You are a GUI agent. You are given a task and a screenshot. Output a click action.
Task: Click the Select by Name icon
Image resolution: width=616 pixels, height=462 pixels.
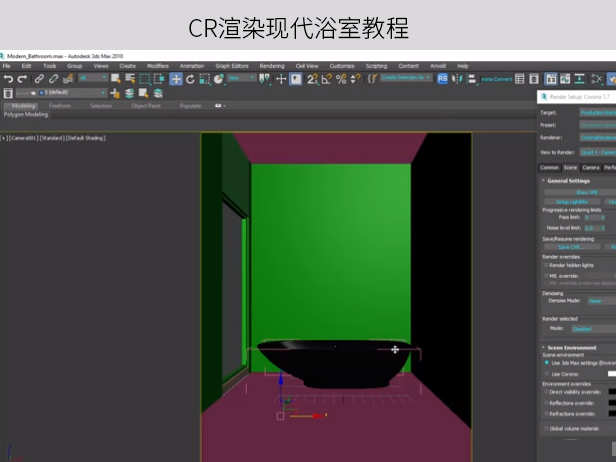129,78
